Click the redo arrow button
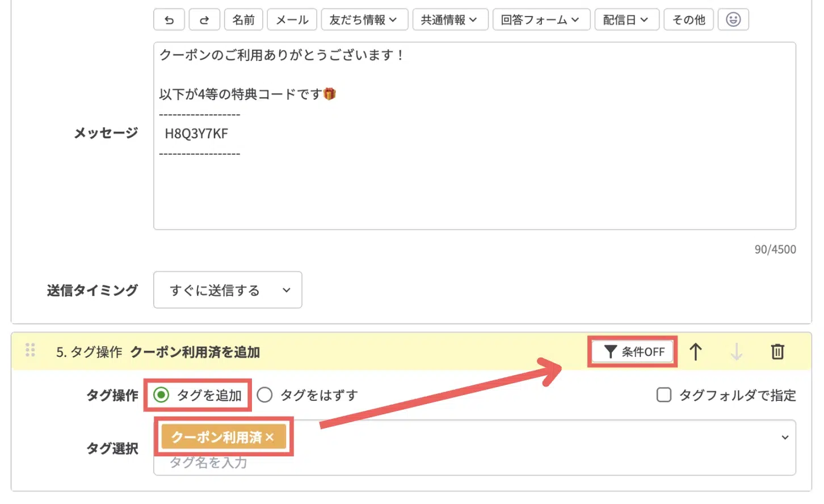The height and width of the screenshot is (504, 824). tap(204, 20)
